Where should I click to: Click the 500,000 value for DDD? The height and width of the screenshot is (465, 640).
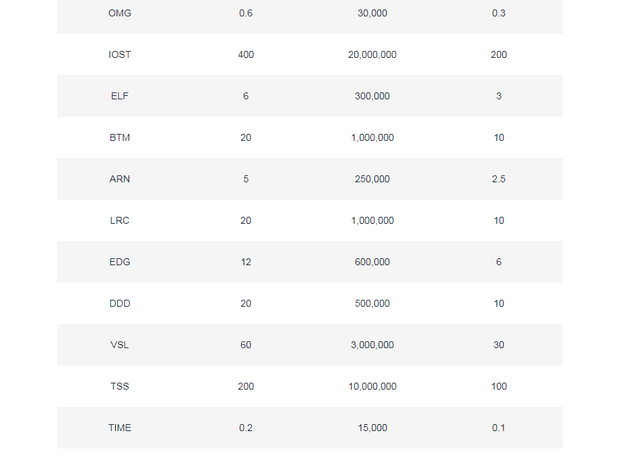[x=372, y=303]
